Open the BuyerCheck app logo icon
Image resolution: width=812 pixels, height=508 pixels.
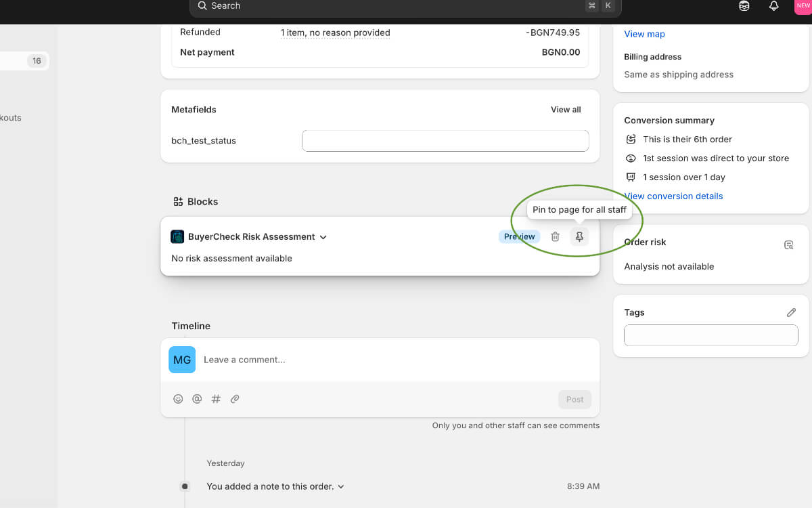pyautogui.click(x=177, y=236)
